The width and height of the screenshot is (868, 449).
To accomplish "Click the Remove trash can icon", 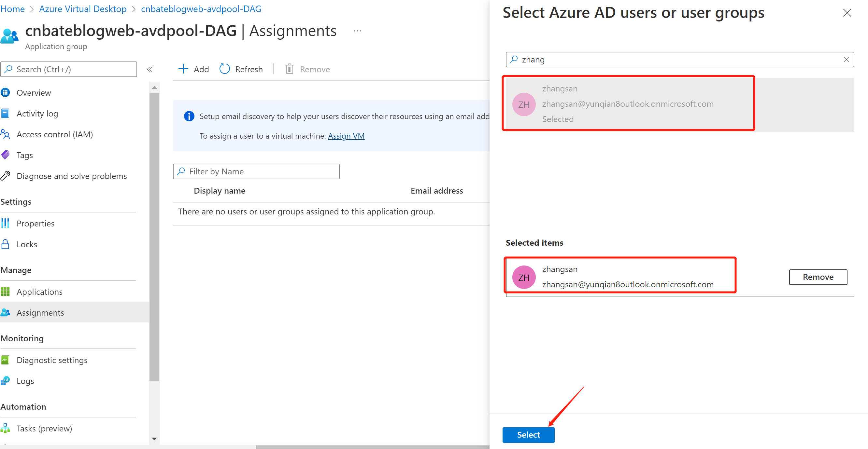I will [290, 69].
